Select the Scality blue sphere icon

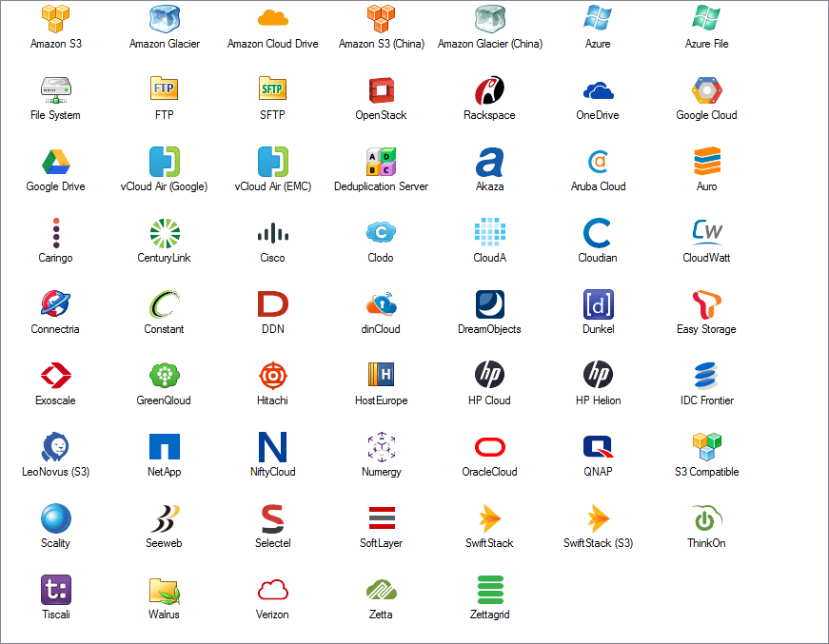click(55, 518)
